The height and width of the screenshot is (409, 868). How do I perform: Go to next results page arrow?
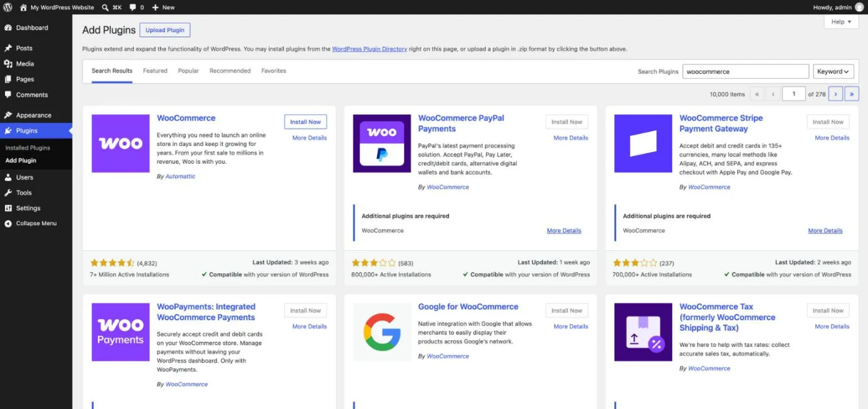pyautogui.click(x=836, y=94)
